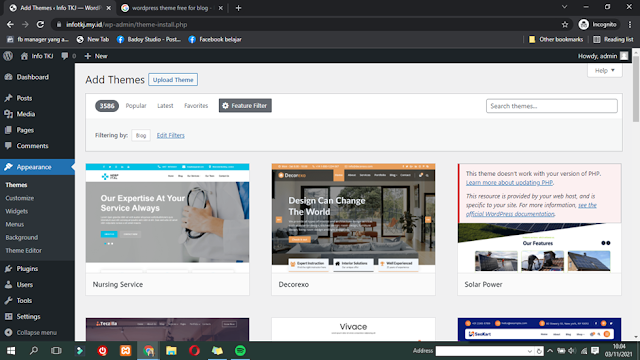Switch to wordpress theme free for blog tab
The width and height of the screenshot is (640, 360).
171,8
